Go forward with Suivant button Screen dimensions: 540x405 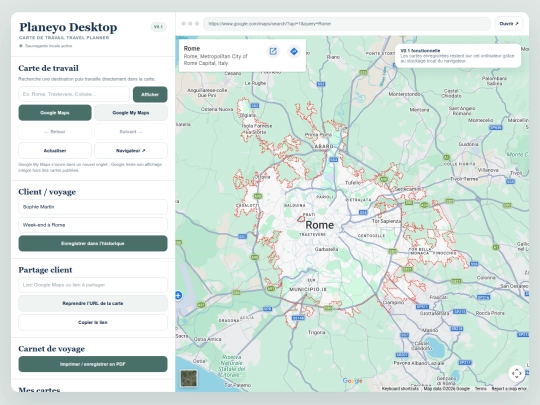point(131,132)
